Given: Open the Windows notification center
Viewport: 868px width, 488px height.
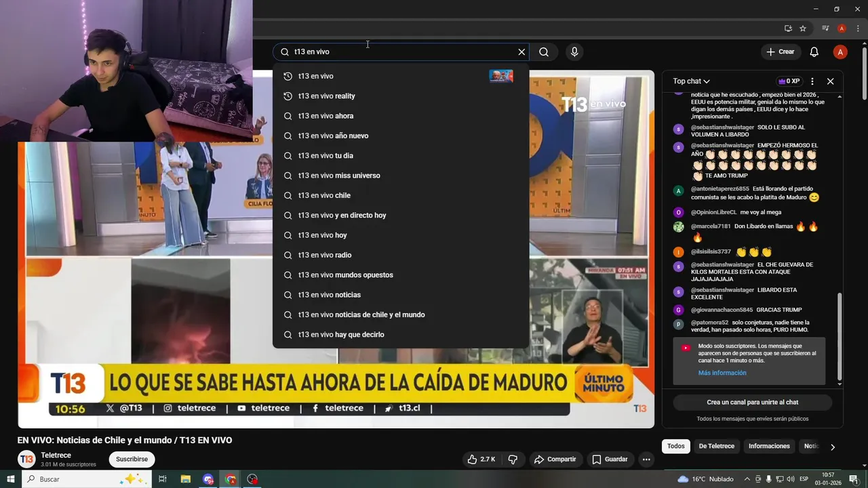Looking at the screenshot, I should pyautogui.click(x=854, y=479).
